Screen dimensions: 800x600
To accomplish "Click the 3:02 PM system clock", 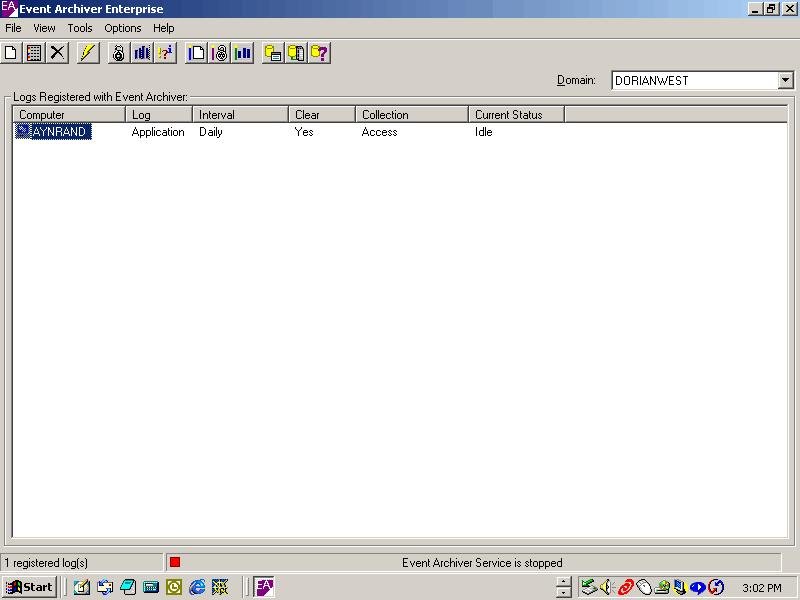I will point(762,588).
